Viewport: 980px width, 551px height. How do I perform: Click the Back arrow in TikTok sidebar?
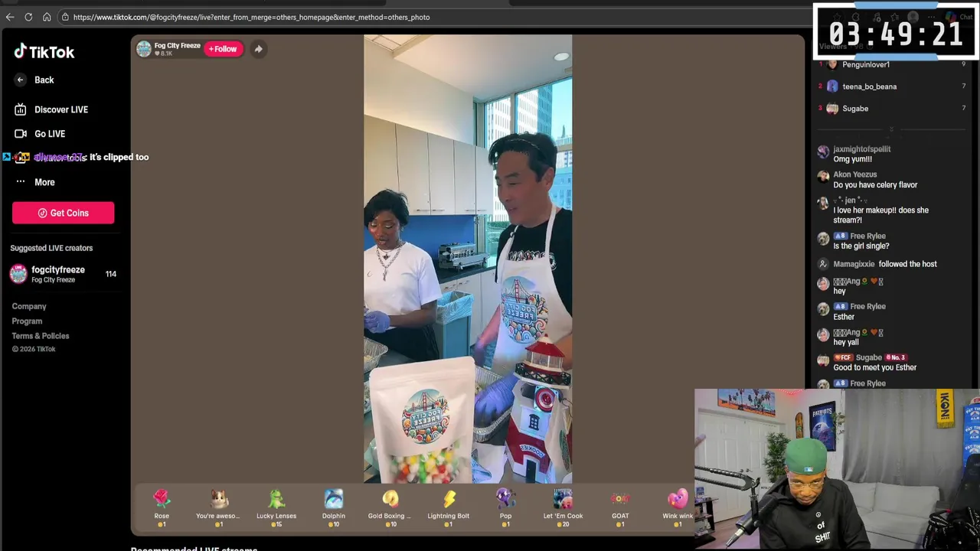click(21, 80)
